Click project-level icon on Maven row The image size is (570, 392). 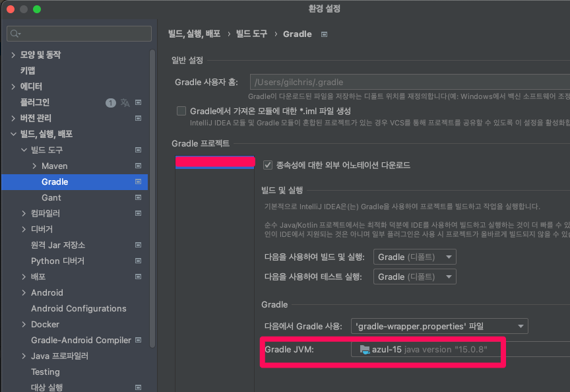click(138, 166)
